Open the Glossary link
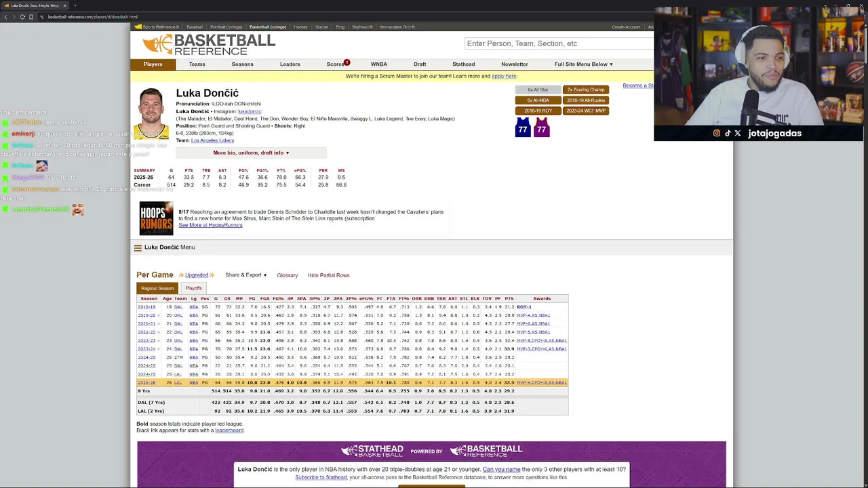Viewport: 868px width, 488px height. [x=288, y=275]
